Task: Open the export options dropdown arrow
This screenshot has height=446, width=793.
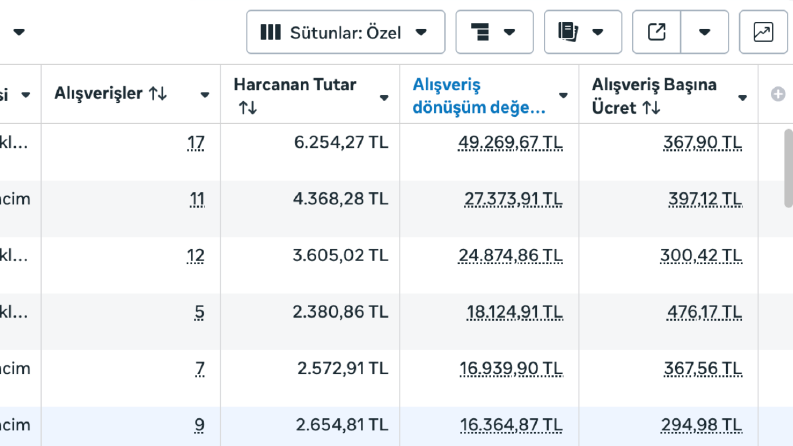Action: click(x=704, y=32)
